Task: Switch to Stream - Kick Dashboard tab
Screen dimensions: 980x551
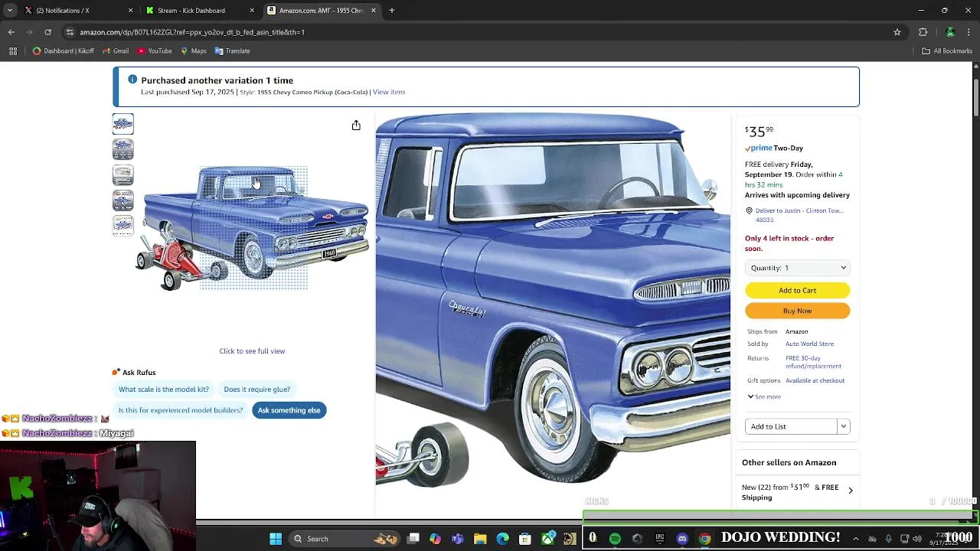Action: 199,11
